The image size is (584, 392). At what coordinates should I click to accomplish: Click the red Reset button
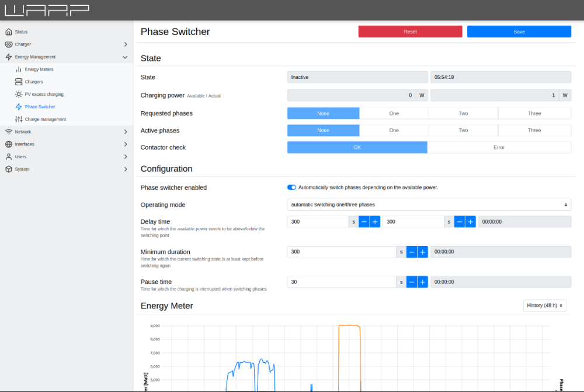[x=410, y=32]
